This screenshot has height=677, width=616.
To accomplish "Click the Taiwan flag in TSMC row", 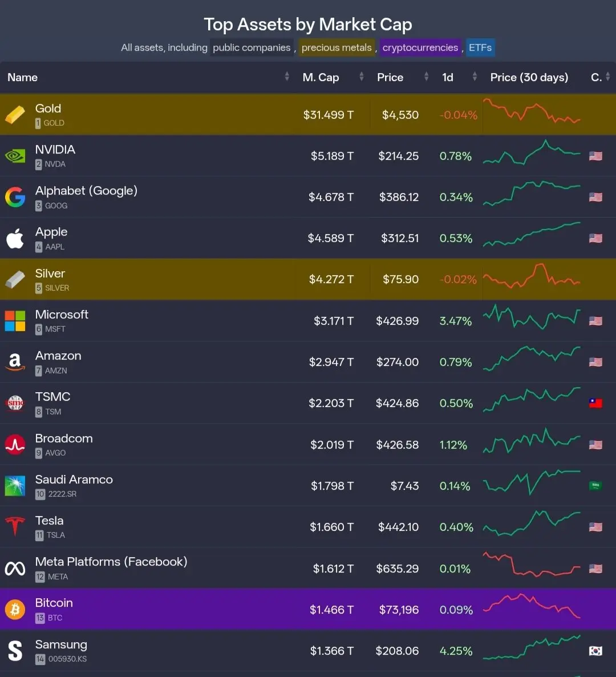I will (x=595, y=403).
